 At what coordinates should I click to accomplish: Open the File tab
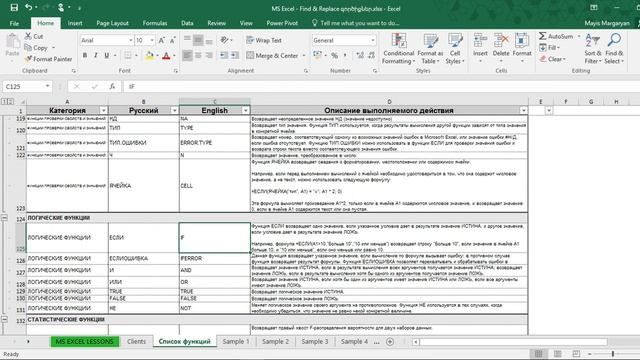pyautogui.click(x=14, y=23)
